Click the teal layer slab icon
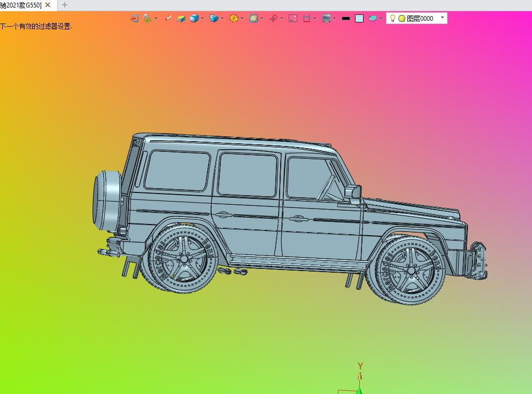Image resolution: width=532 pixels, height=394 pixels. click(373, 18)
